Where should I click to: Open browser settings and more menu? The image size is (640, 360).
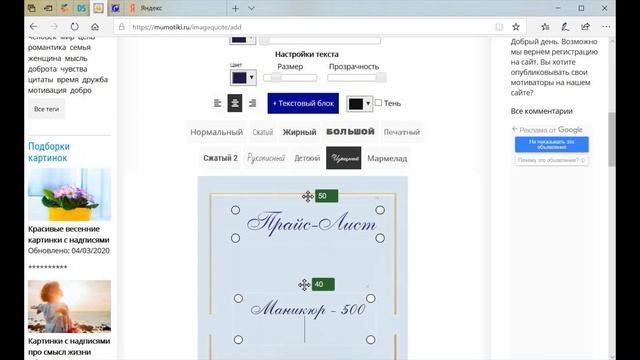click(x=606, y=27)
